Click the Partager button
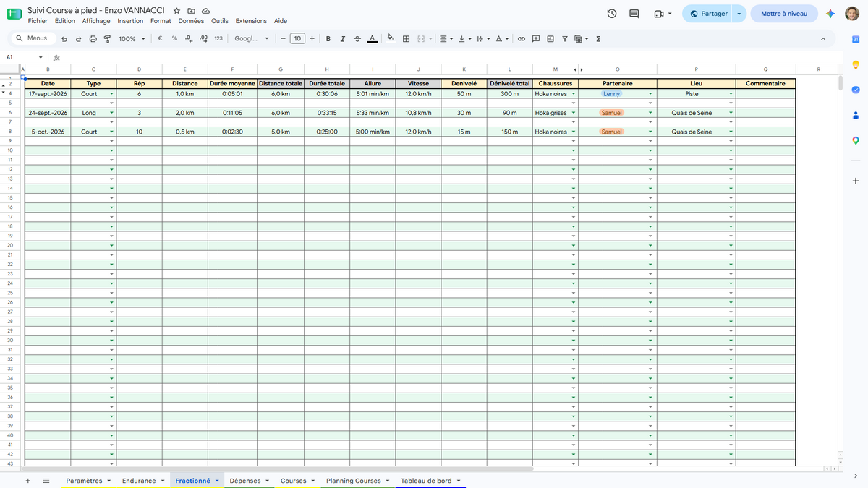The height and width of the screenshot is (488, 868). [707, 14]
